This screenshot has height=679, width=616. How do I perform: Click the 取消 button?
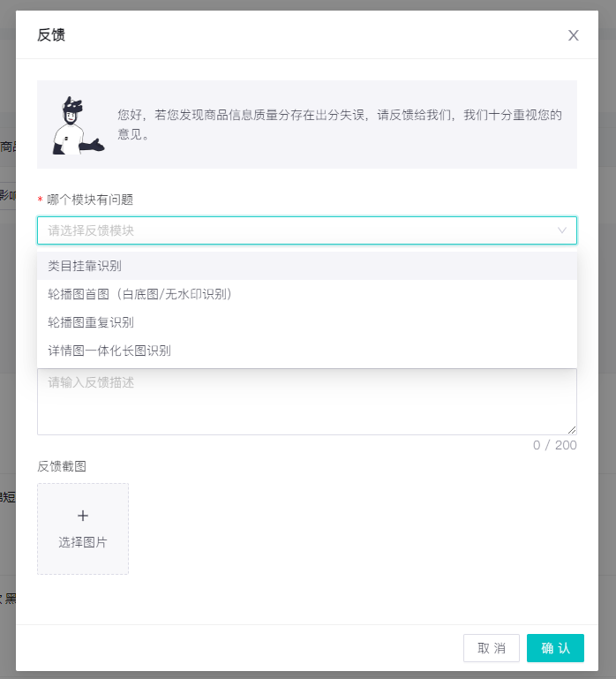(x=492, y=648)
